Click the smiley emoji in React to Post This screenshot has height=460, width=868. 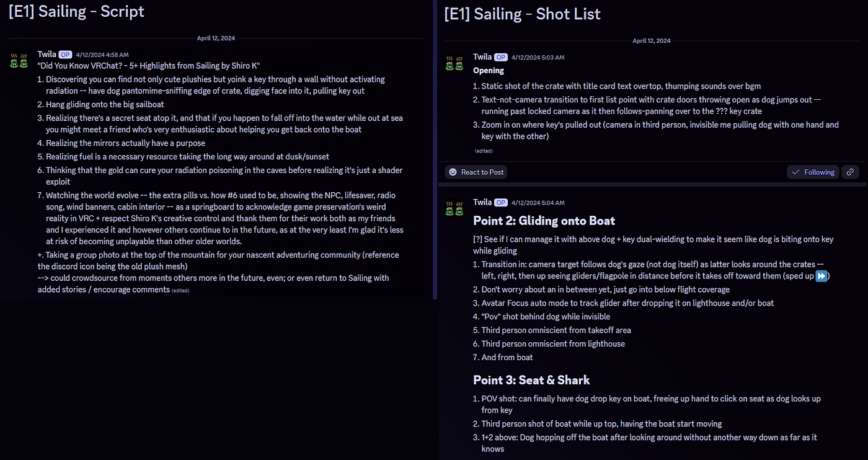click(x=453, y=172)
